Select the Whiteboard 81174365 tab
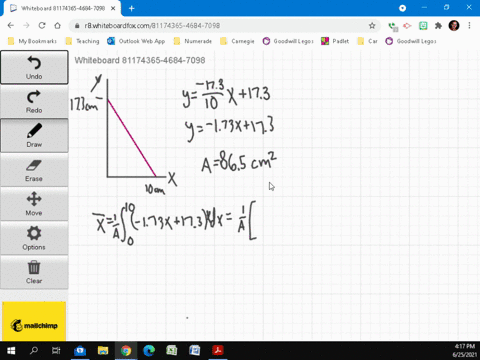Image resolution: width=480 pixels, height=360 pixels. coord(63,8)
